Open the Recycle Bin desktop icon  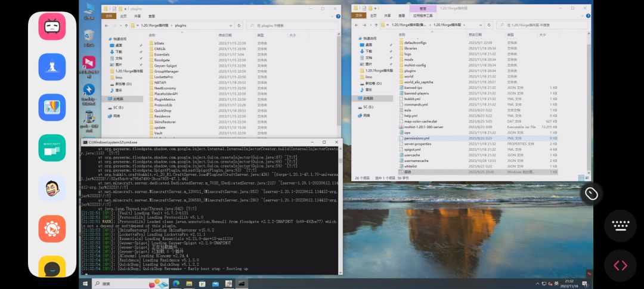(89, 37)
